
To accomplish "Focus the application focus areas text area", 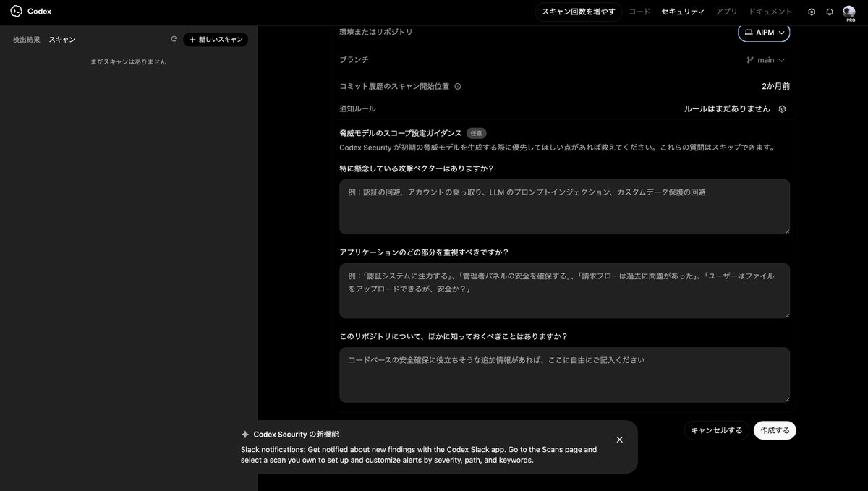I will coord(564,291).
